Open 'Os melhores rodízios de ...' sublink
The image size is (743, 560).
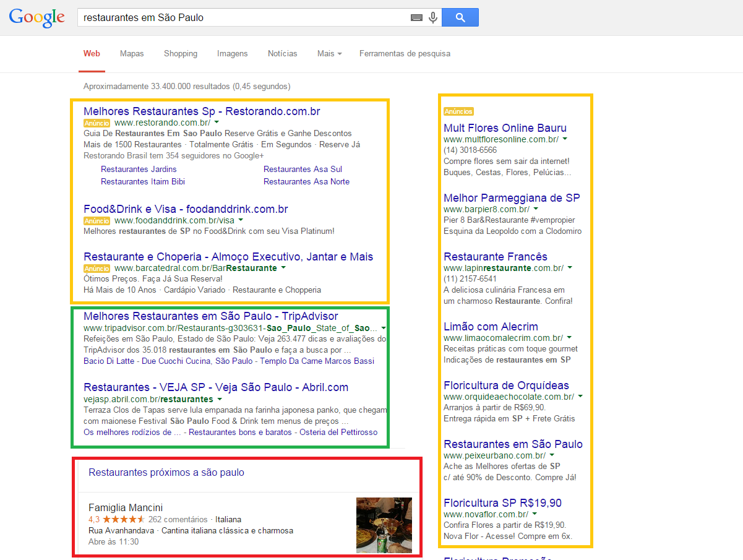[x=132, y=432]
